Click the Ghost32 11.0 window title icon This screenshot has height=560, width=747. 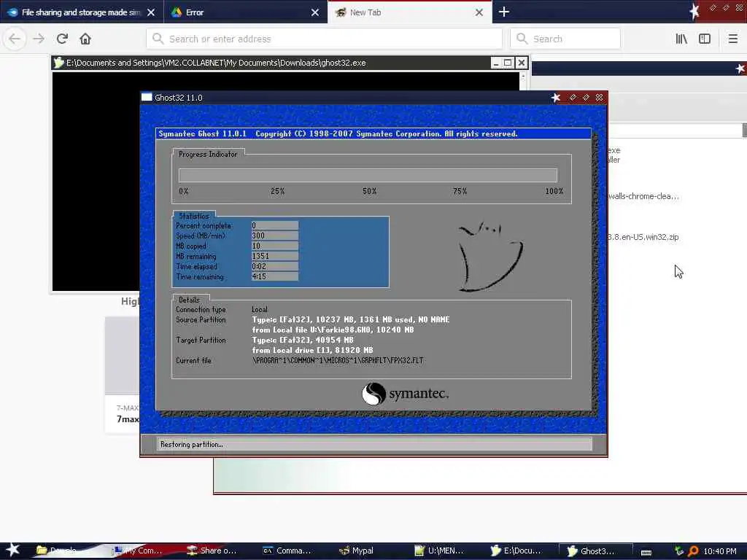147,97
